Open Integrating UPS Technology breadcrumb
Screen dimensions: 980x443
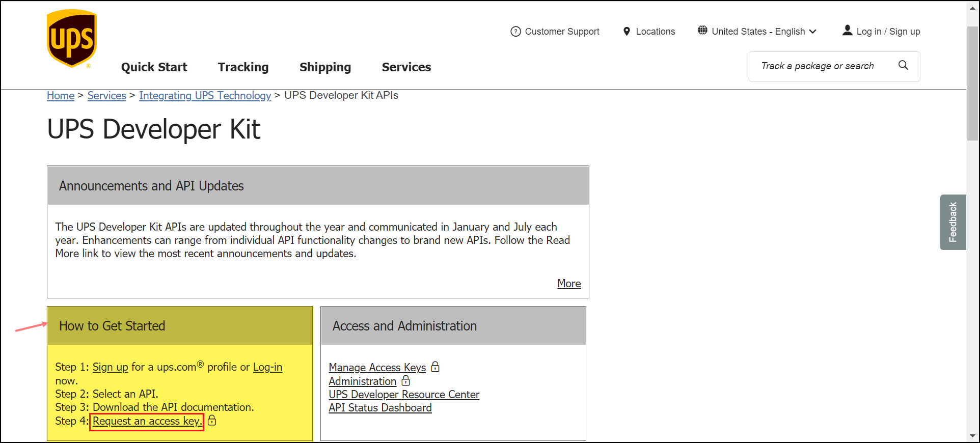205,96
